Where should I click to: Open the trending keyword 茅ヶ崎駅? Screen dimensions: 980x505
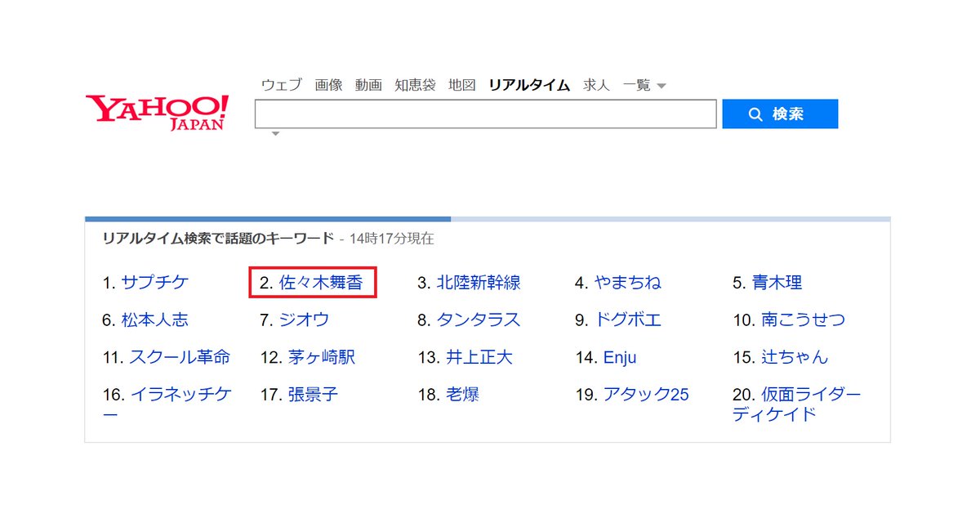(322, 358)
